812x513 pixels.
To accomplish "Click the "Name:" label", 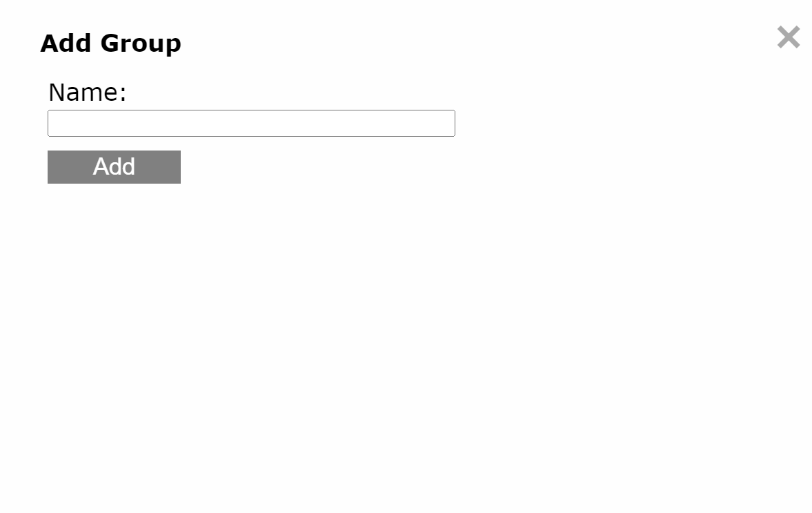I will (x=88, y=93).
